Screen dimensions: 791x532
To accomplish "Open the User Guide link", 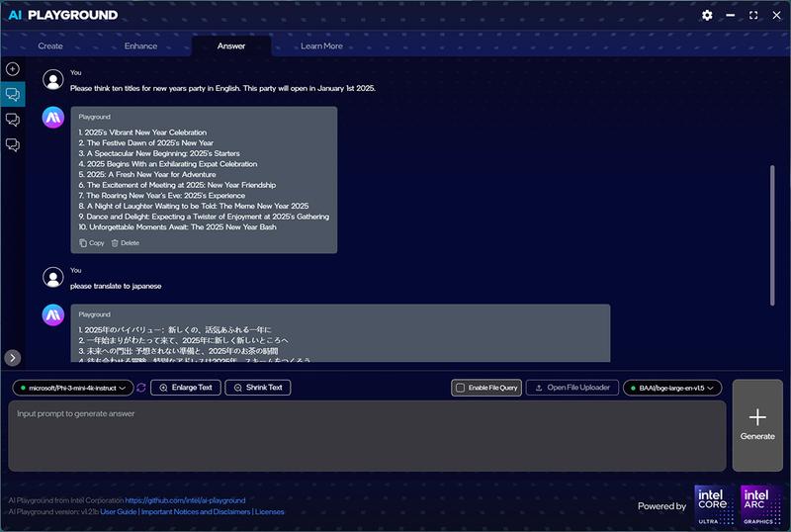I will click(x=119, y=512).
